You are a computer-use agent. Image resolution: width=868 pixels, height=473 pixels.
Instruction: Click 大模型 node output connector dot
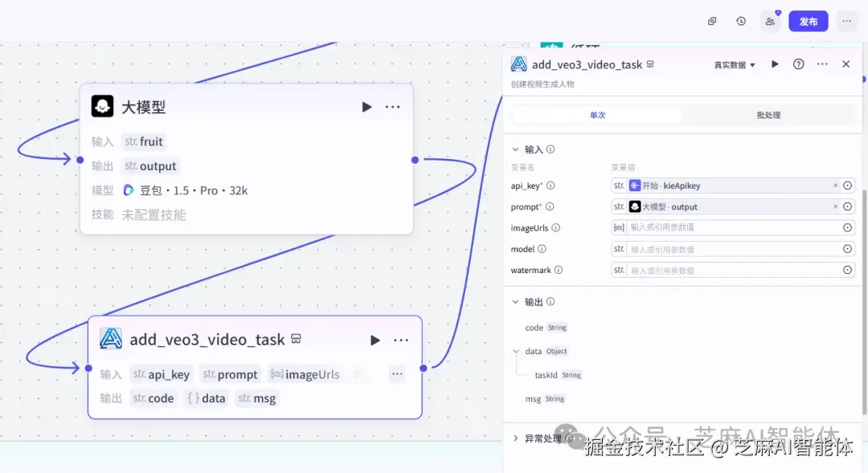coord(416,160)
